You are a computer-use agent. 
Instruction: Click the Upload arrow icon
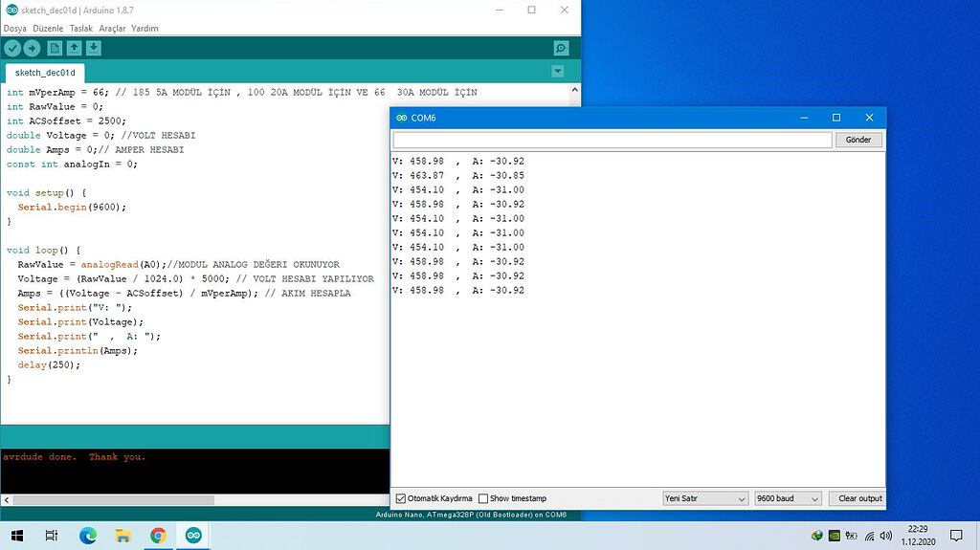coord(32,48)
